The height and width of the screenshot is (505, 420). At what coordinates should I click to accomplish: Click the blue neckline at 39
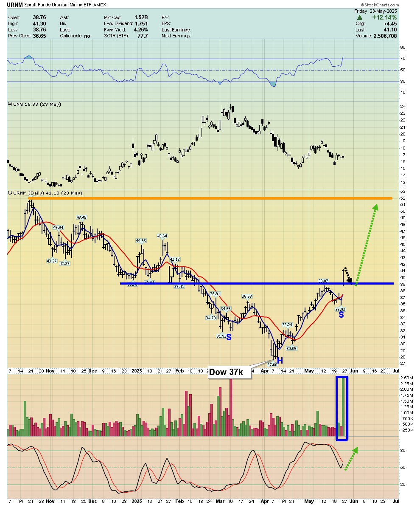pos(257,283)
